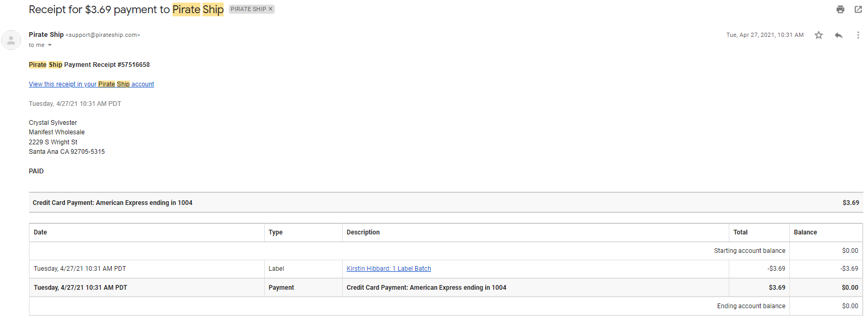Click the $3.69 total in Payment row
The image size is (868, 324).
[x=777, y=288]
